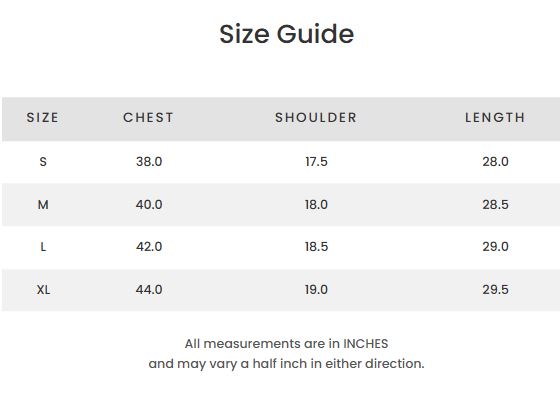
Task: Click the 'may vary a half inch' note
Action: [286, 364]
